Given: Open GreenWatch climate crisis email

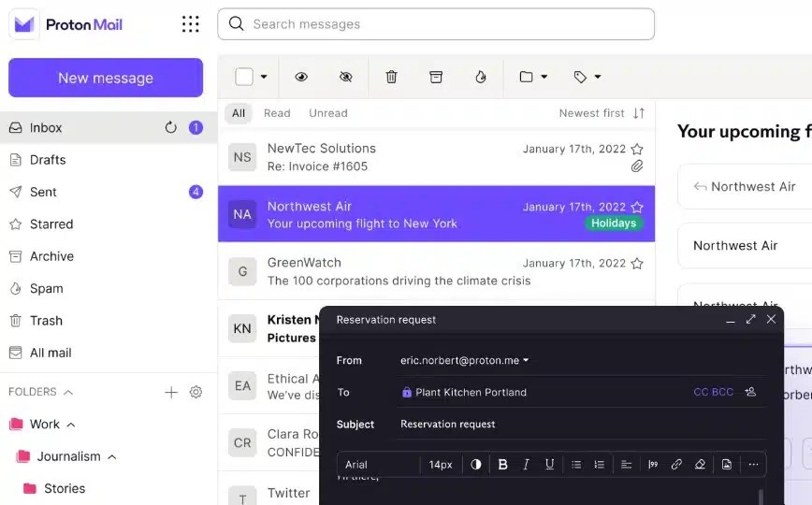Looking at the screenshot, I should [x=436, y=271].
